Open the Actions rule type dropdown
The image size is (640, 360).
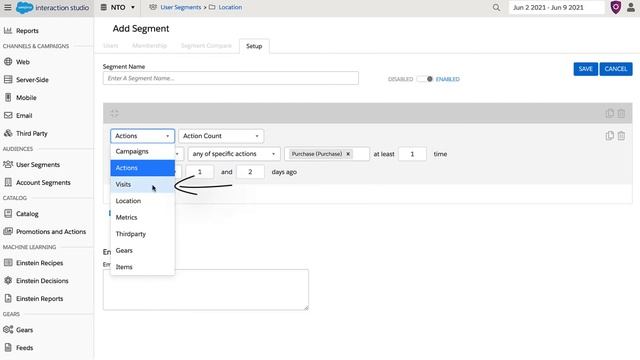pyautogui.click(x=142, y=136)
